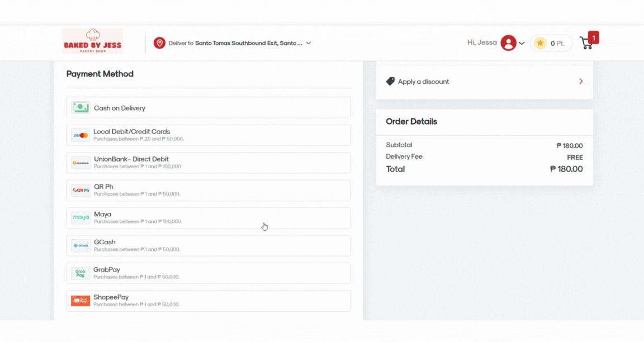Click the ₱ 20 and ₱ 50,000 limit note

[139, 139]
